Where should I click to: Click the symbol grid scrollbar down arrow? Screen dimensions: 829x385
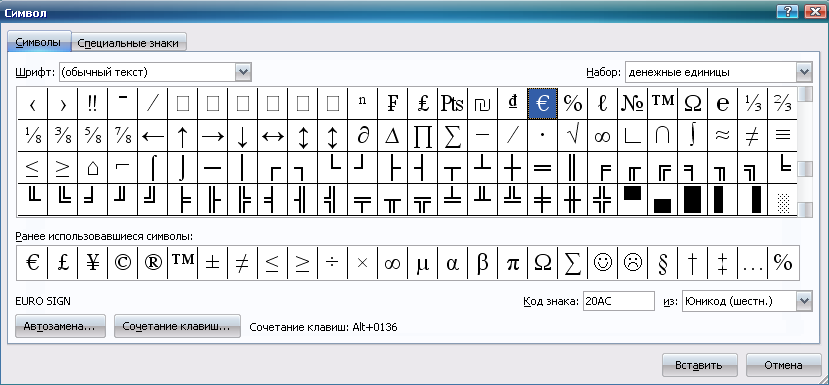(805, 210)
